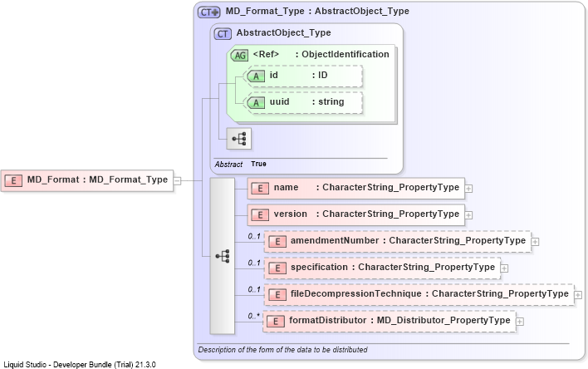Click the description text about data distribution
The height and width of the screenshot is (369, 588).
point(282,350)
